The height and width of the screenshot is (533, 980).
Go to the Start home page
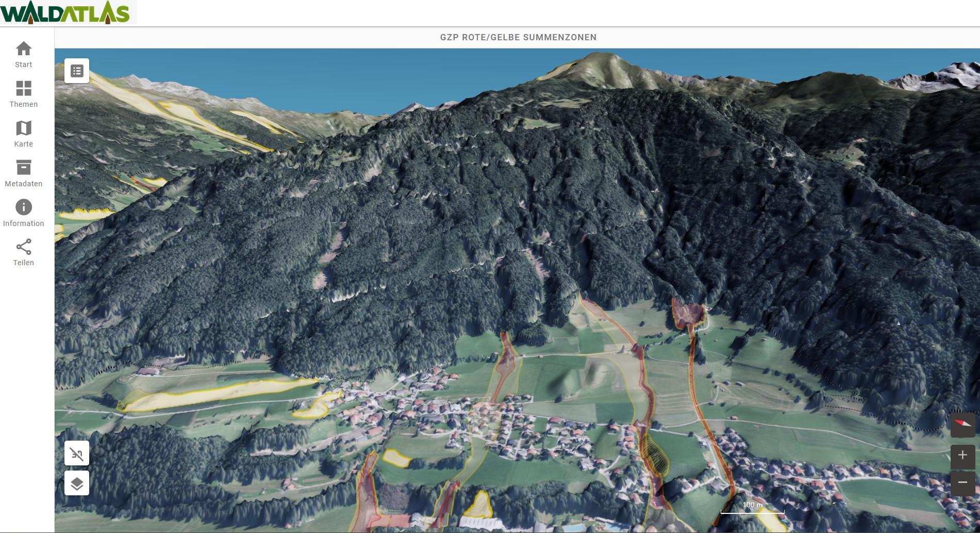coord(24,55)
